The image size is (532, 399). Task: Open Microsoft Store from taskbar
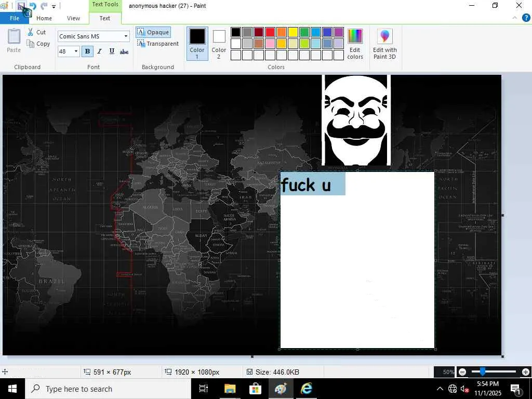(x=255, y=389)
